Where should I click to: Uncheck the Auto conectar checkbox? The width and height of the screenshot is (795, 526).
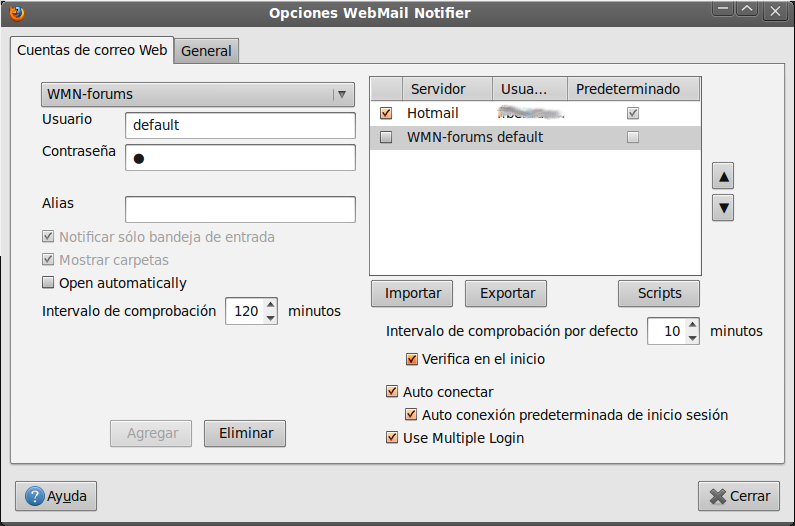pos(392,392)
